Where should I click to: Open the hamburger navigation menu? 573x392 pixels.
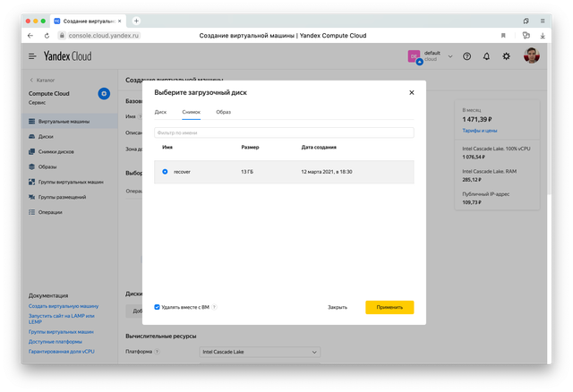32,55
